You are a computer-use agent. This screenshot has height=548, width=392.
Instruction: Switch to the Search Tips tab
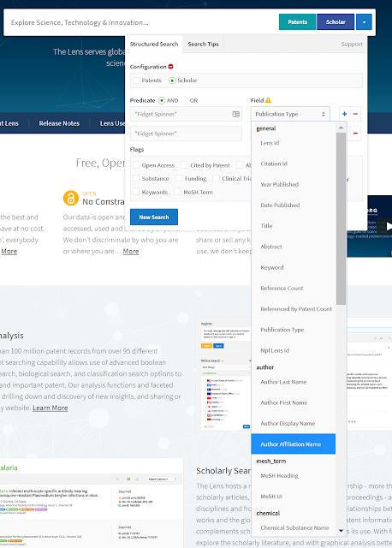203,44
